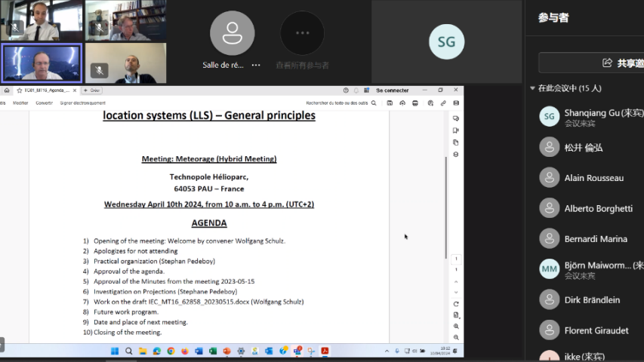Select the lightning-background speaker video thumbnail
The image size is (644, 362).
click(x=42, y=63)
